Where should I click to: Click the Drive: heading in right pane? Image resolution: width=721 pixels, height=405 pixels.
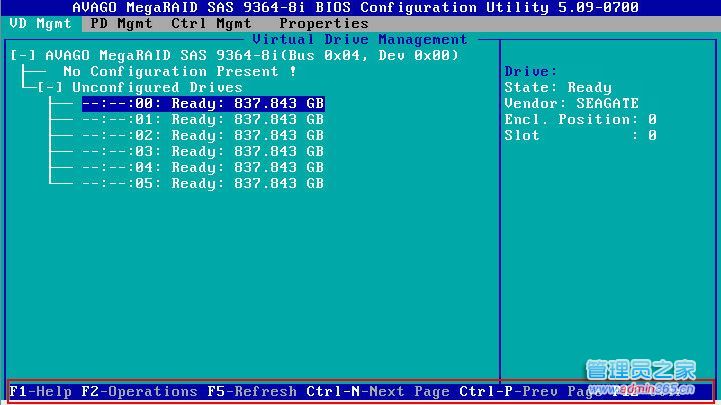[531, 71]
